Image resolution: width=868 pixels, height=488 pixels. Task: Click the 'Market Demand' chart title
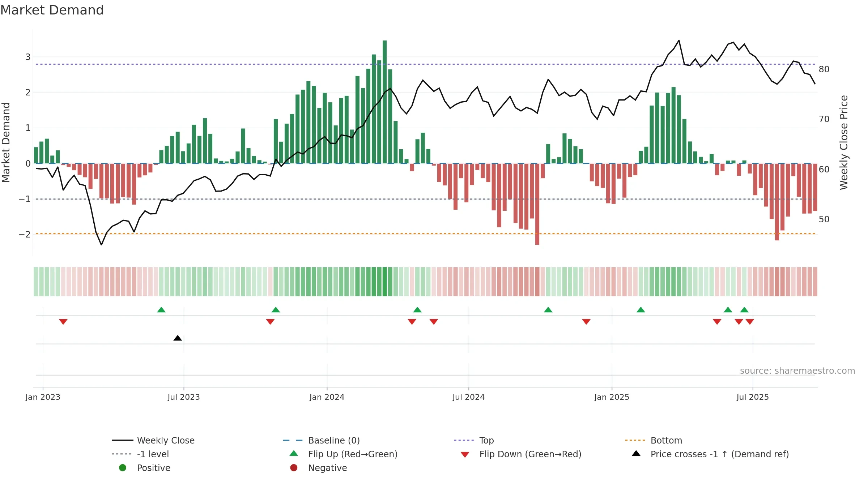point(52,10)
